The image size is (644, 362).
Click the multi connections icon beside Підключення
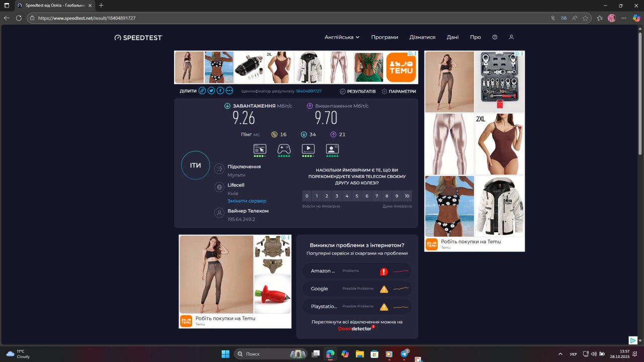coord(219,169)
